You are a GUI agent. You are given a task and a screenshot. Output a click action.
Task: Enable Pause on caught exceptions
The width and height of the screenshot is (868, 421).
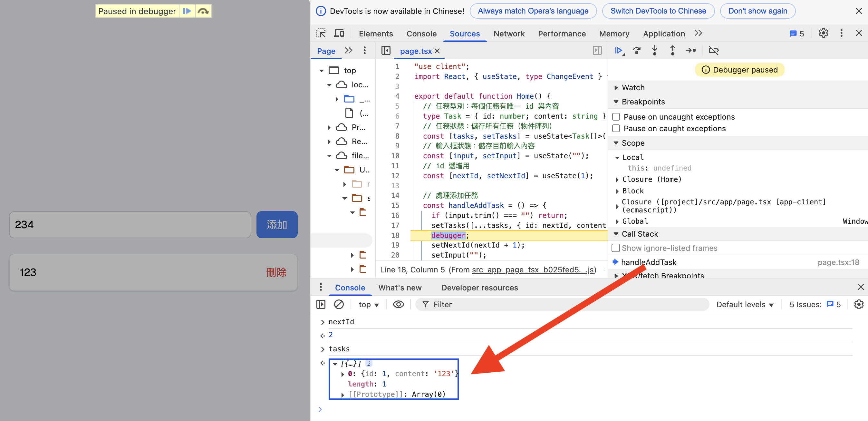tap(616, 128)
